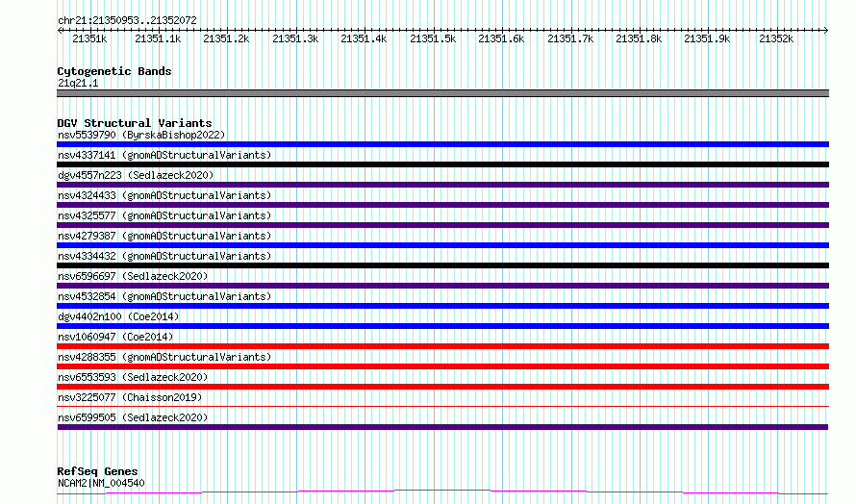This screenshot has height=504, width=856.
Task: Click the 21351.6k ruler tick
Action: [501, 38]
